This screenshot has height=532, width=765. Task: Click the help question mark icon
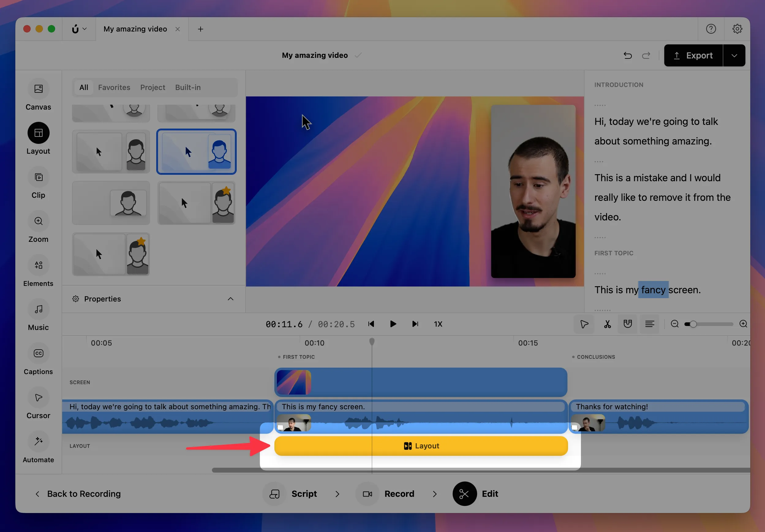tap(711, 29)
